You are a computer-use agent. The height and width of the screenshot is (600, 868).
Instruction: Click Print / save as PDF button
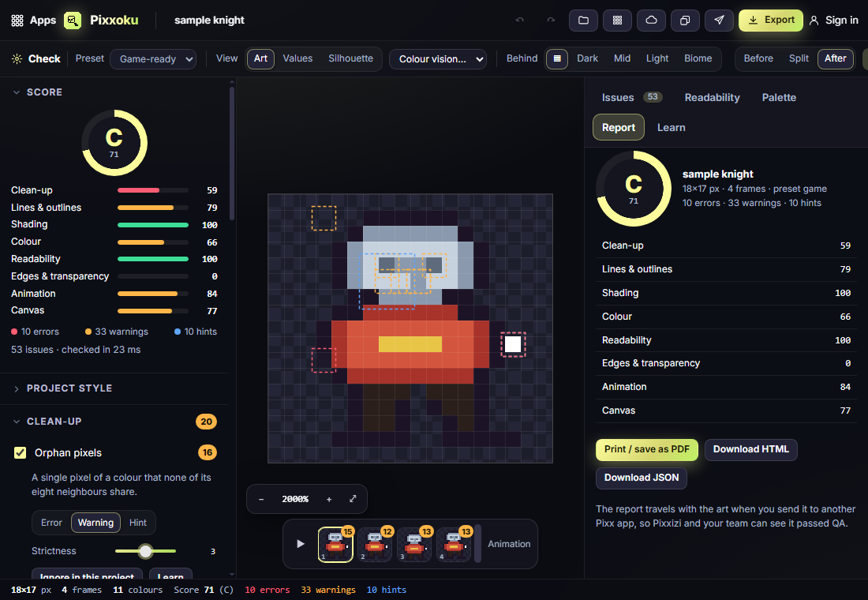tap(646, 449)
